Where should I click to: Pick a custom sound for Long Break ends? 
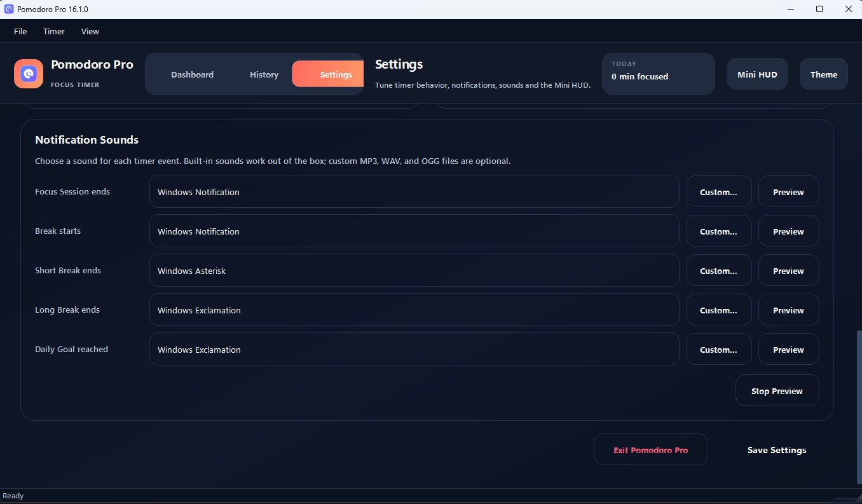(719, 310)
